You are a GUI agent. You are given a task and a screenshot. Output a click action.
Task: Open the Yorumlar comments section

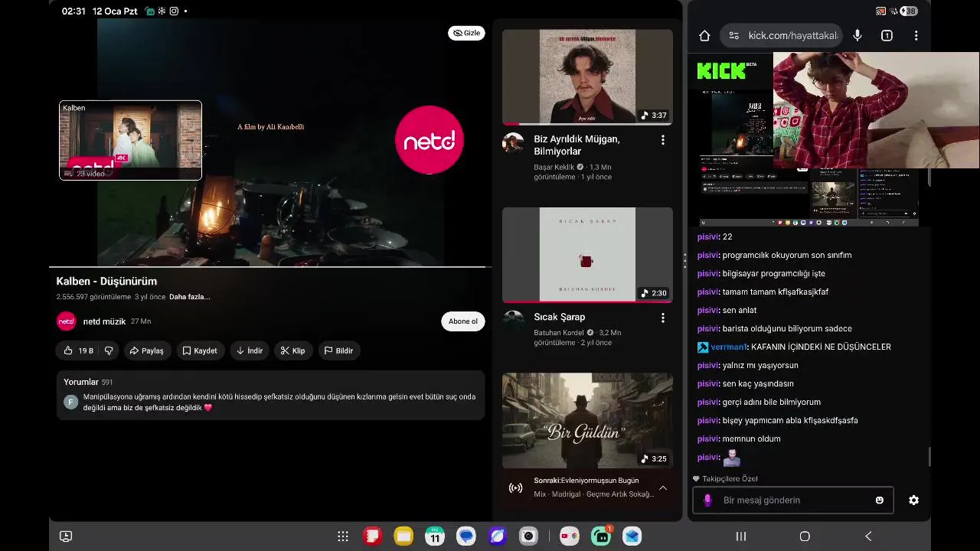click(x=270, y=396)
